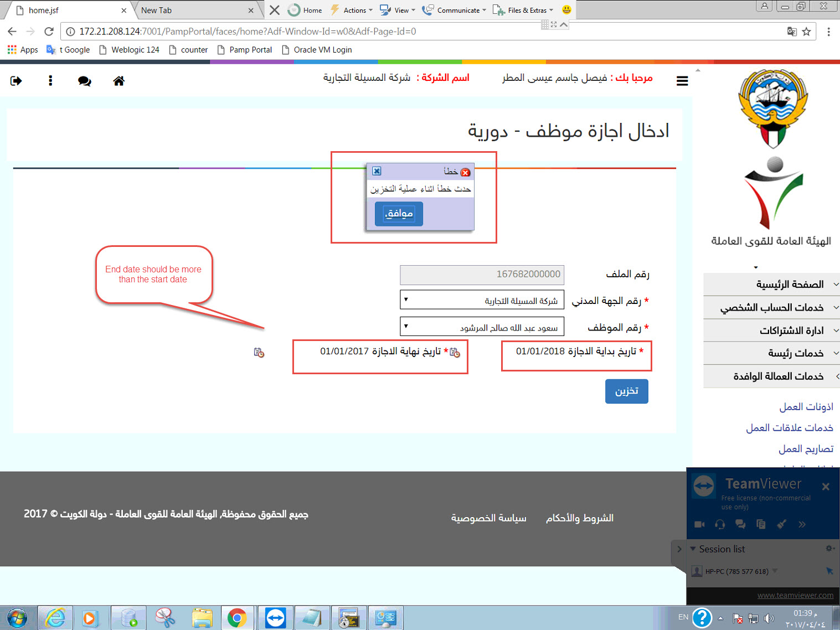The width and height of the screenshot is (840, 630).
Task: Open the three-dot options icon in header
Action: click(50, 81)
